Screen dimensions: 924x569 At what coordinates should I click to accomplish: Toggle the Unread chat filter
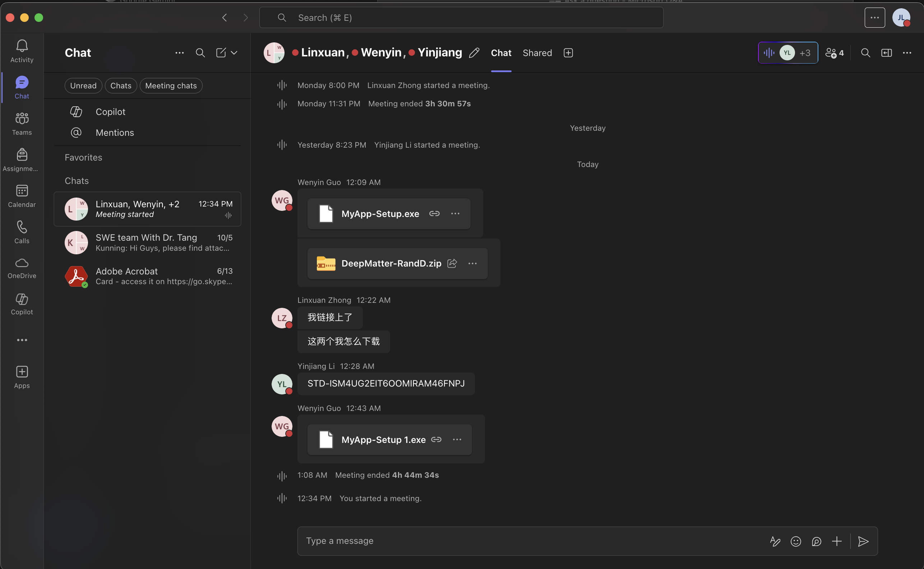tap(83, 85)
